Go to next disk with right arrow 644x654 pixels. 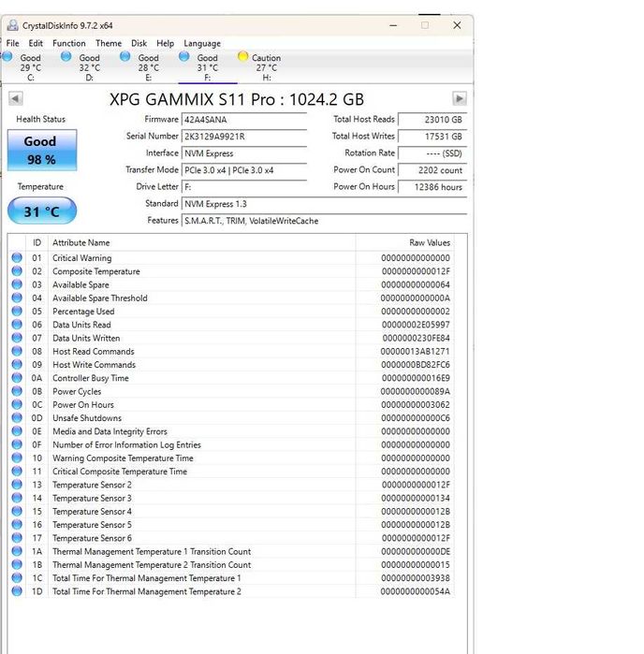(x=460, y=99)
